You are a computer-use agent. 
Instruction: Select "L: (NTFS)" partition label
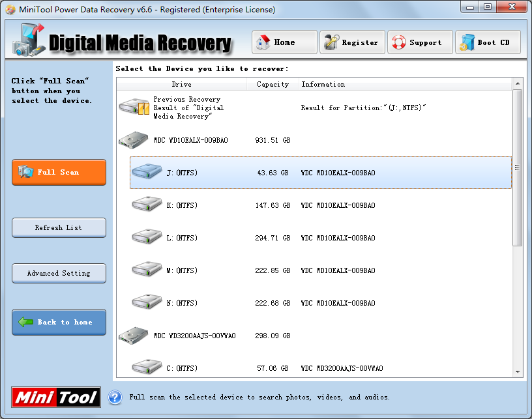[x=182, y=238]
